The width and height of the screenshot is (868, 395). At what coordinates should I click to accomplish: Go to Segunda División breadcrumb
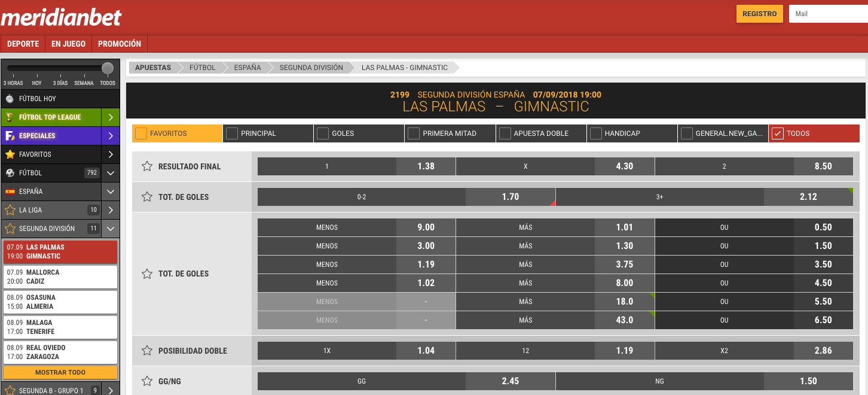pos(311,68)
